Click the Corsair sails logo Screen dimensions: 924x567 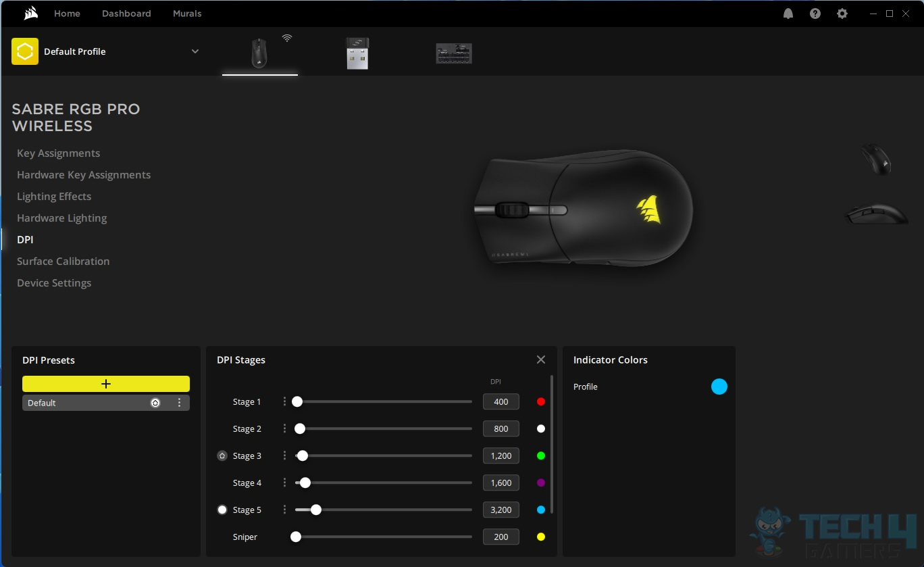(30, 14)
